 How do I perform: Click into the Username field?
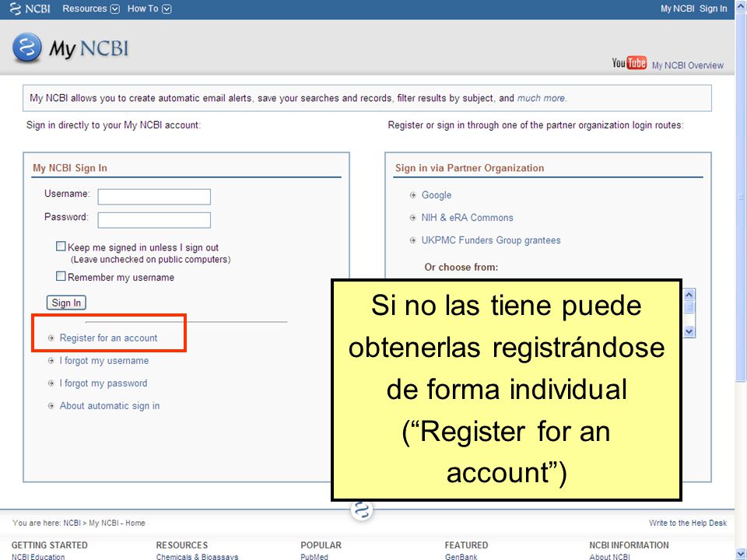click(154, 197)
